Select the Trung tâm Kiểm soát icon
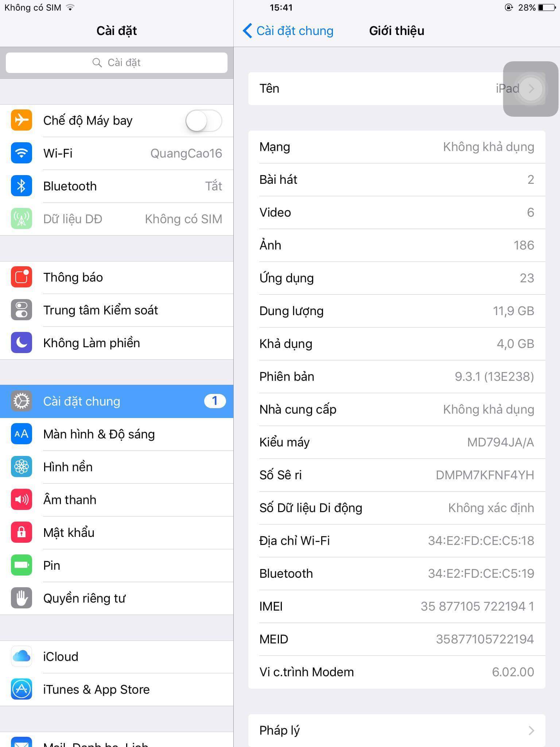Screen dimensions: 560x747 [22, 310]
